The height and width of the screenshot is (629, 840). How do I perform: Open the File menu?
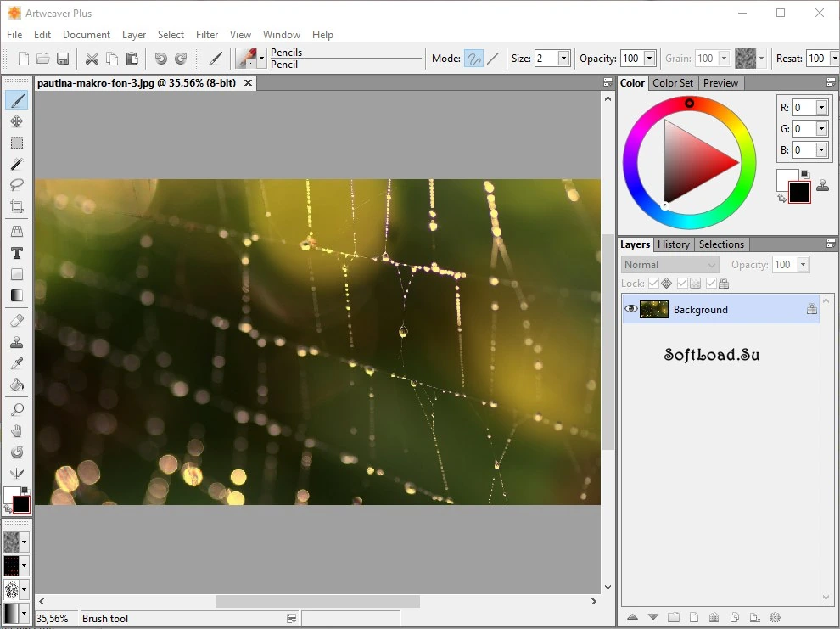pyautogui.click(x=14, y=34)
